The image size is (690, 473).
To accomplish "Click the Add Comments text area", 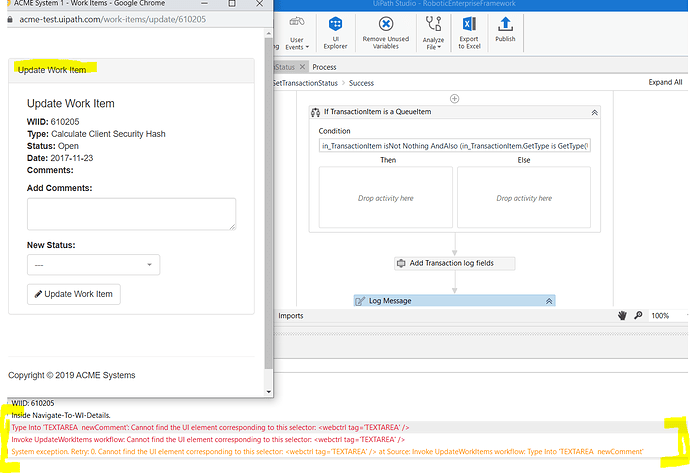I will (131, 214).
